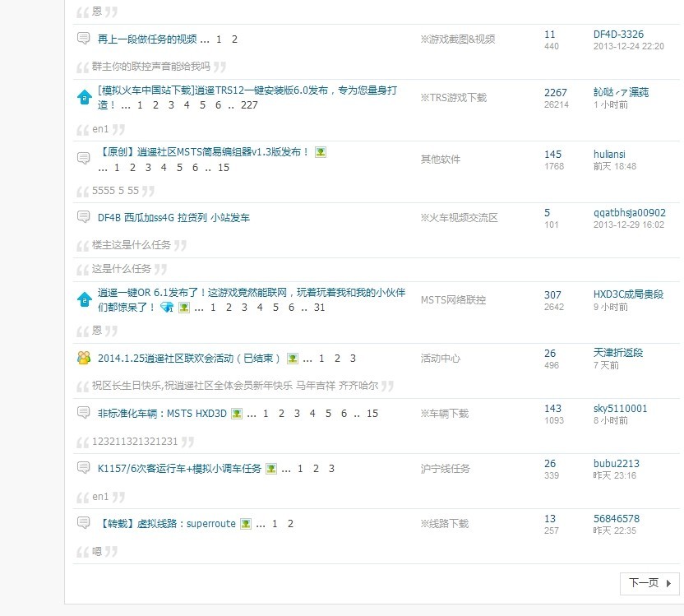Click the thread icon beside K1157/6次 task post
The image size is (684, 616).
[x=84, y=468]
